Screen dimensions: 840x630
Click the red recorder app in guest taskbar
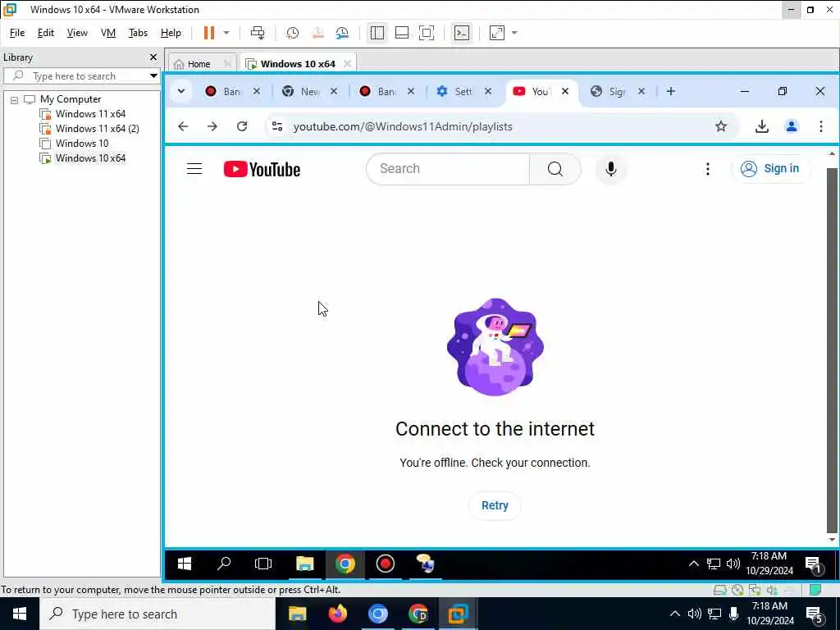(x=386, y=564)
